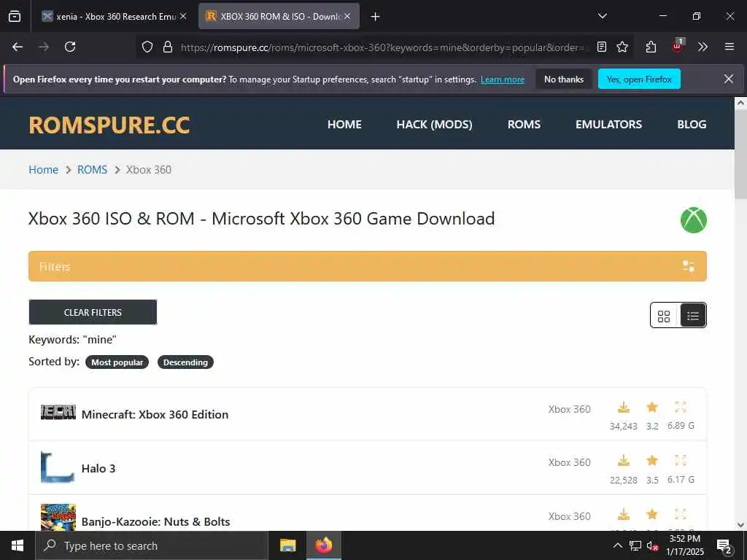The height and width of the screenshot is (560, 747).
Task: Follow the ROMS breadcrumb link
Action: tap(92, 169)
